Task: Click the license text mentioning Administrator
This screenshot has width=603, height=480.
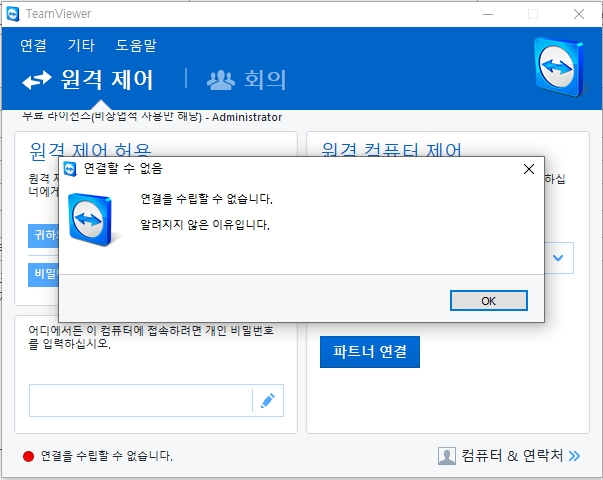Action: pyautogui.click(x=152, y=116)
